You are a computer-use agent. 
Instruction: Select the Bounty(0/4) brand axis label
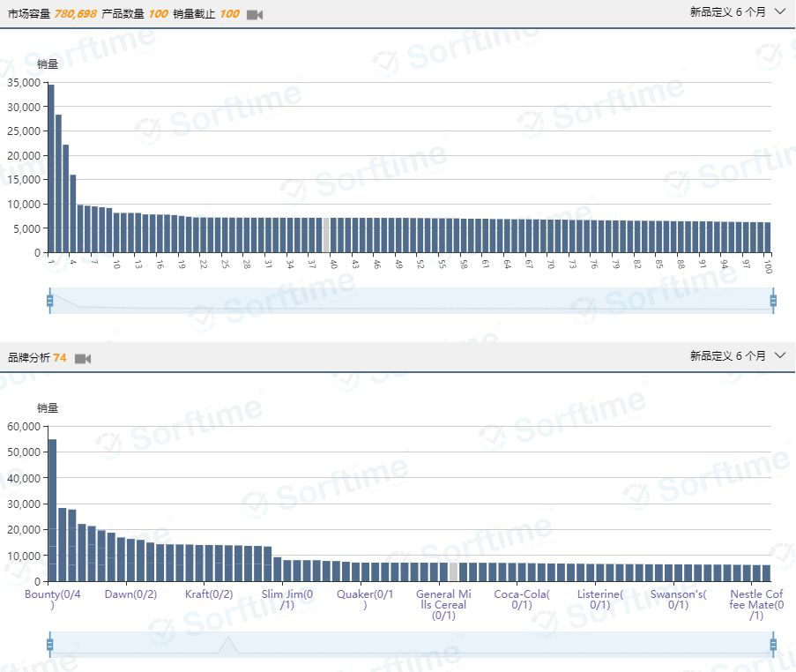pos(53,600)
